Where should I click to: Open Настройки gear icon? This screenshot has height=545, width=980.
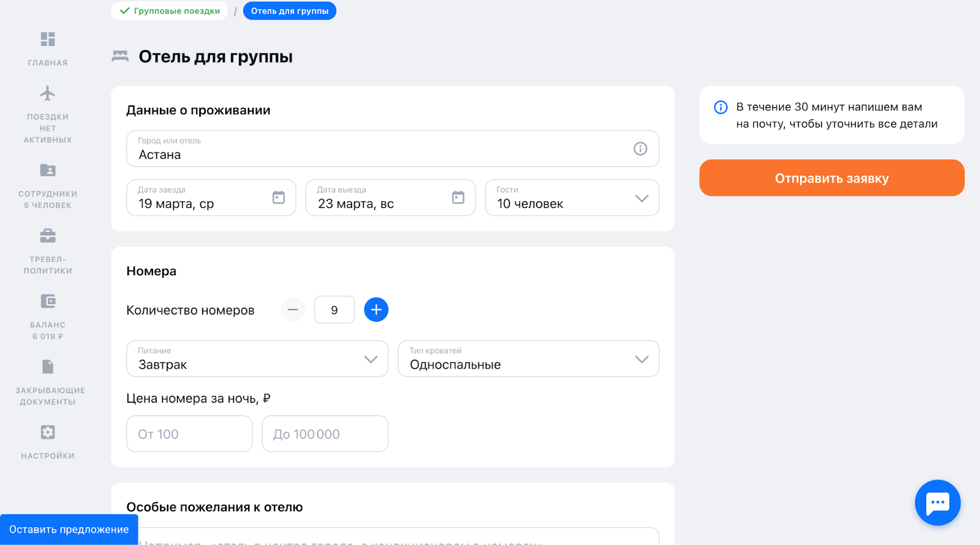[48, 432]
